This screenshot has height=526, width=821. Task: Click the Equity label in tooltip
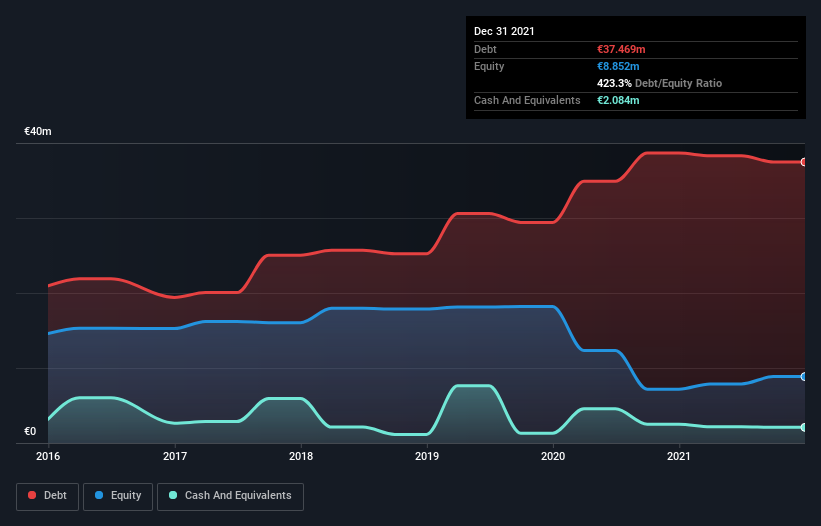tap(489, 66)
